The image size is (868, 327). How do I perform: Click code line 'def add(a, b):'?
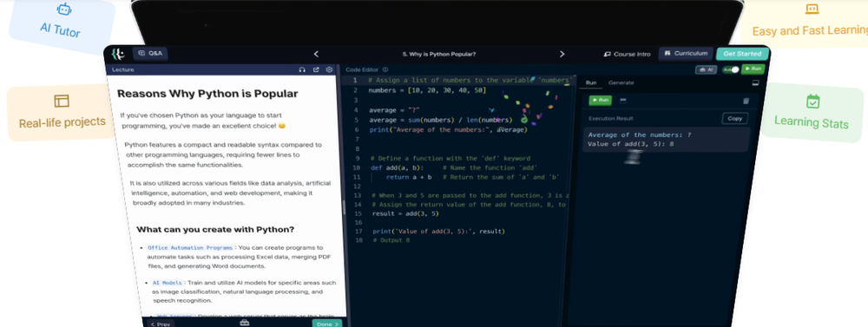coord(397,167)
